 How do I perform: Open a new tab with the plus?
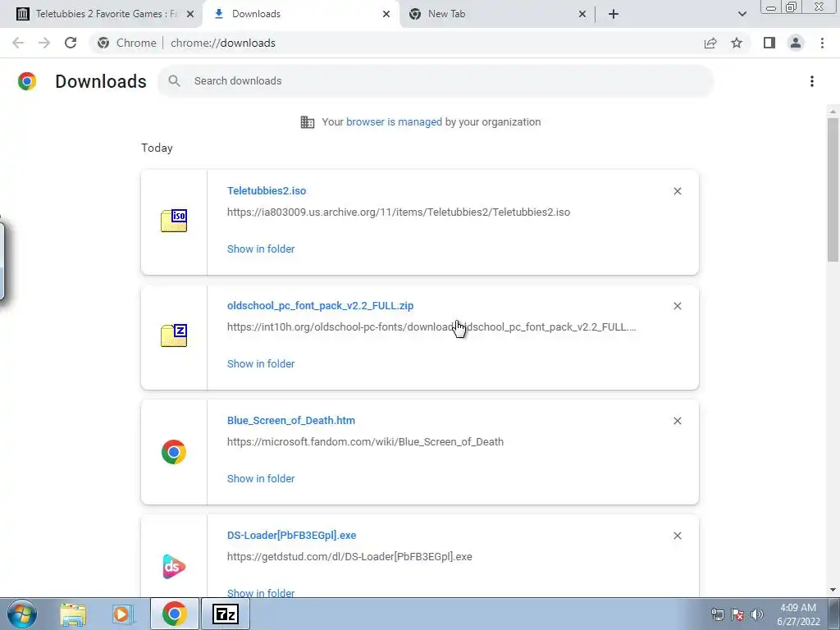point(614,14)
